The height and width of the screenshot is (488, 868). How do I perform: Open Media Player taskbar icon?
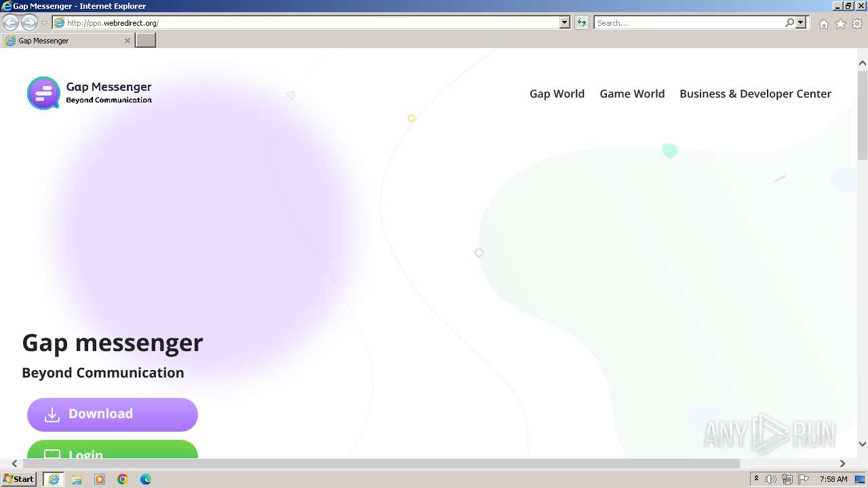tap(100, 479)
